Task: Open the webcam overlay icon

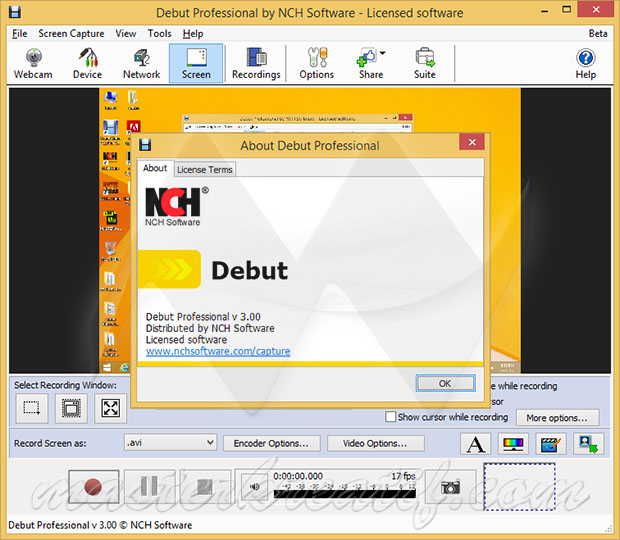Action: click(x=588, y=444)
